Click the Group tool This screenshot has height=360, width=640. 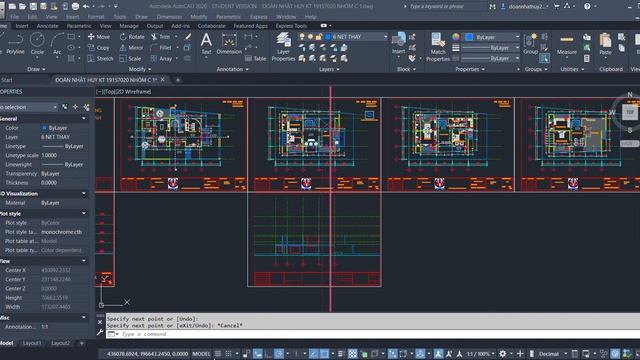click(530, 44)
